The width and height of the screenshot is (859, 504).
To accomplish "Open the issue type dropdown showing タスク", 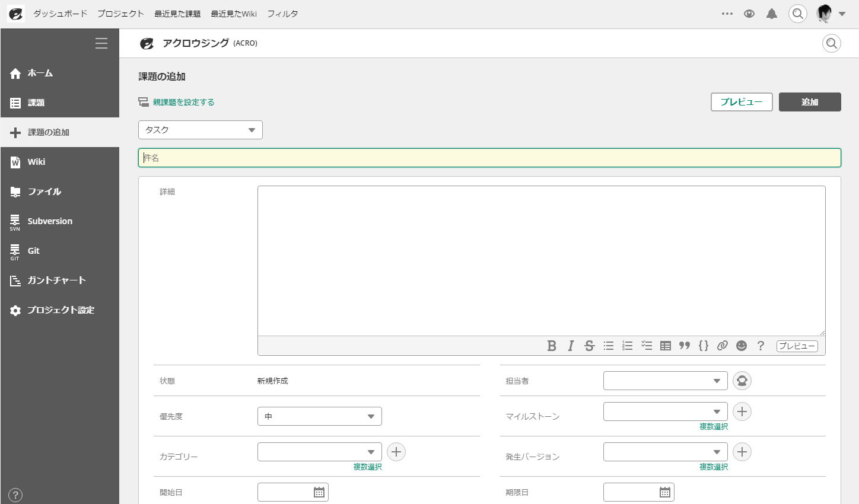I will coord(201,130).
